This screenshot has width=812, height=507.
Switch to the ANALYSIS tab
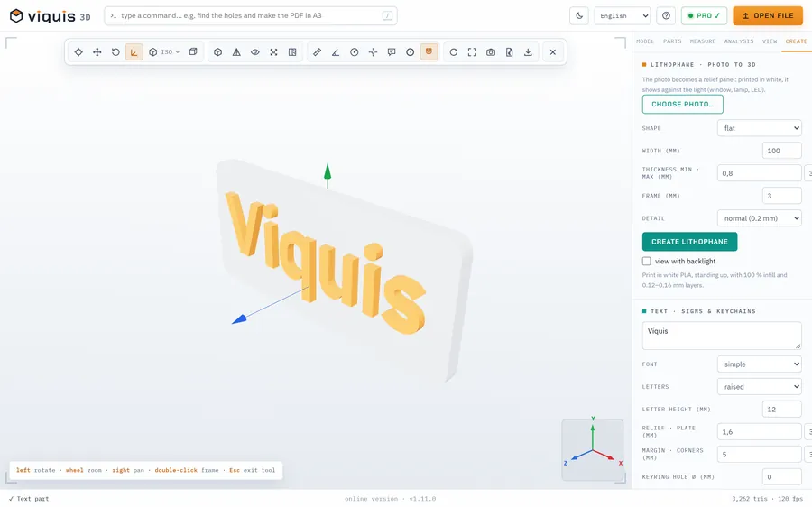click(739, 41)
